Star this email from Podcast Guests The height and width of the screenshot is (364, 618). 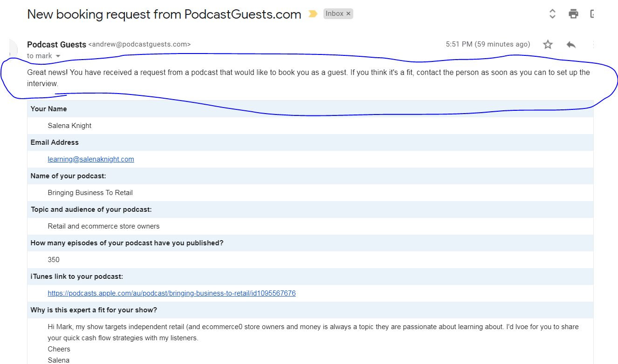point(548,45)
